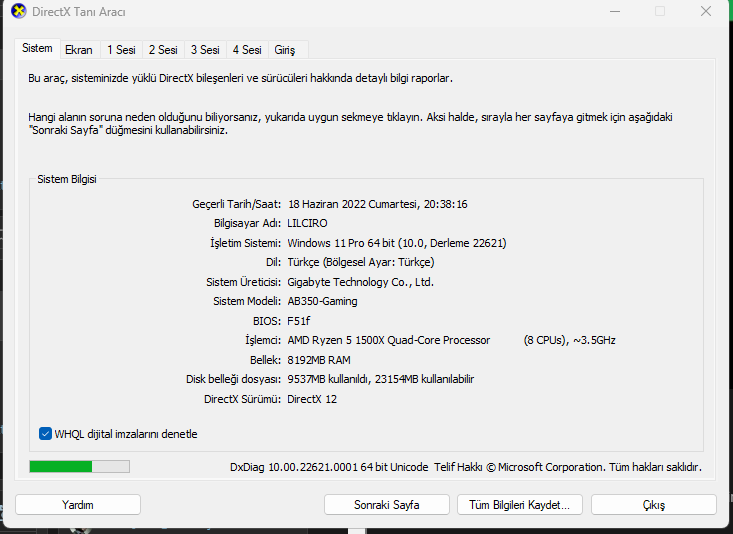Click the green progress bar
Image resolution: width=733 pixels, height=534 pixels.
pos(79,466)
